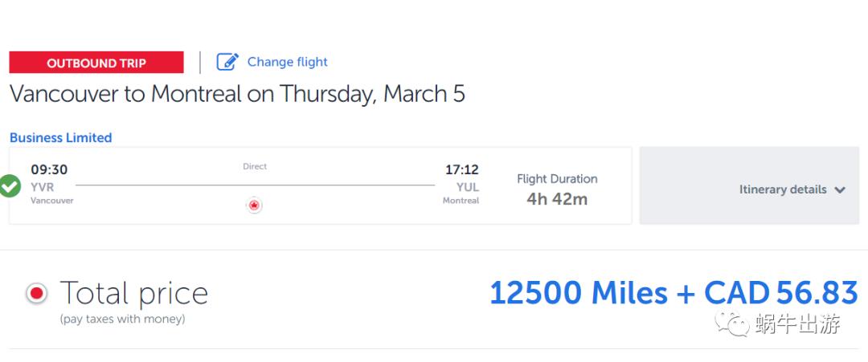Click the Direct flight route line
Screen dimensions: 868x362
[255, 185]
